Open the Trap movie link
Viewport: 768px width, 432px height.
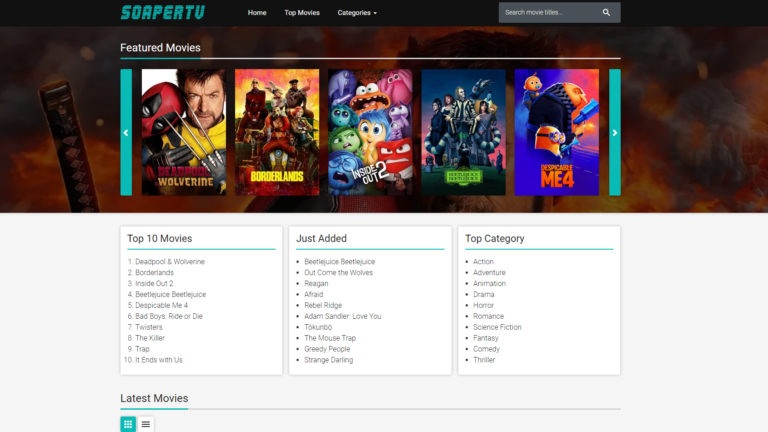[142, 349]
